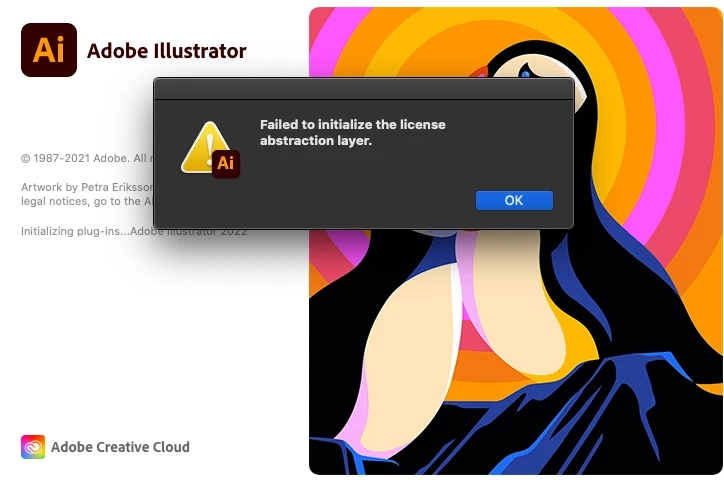Click the 'abstraction layer.' second message line

click(316, 140)
